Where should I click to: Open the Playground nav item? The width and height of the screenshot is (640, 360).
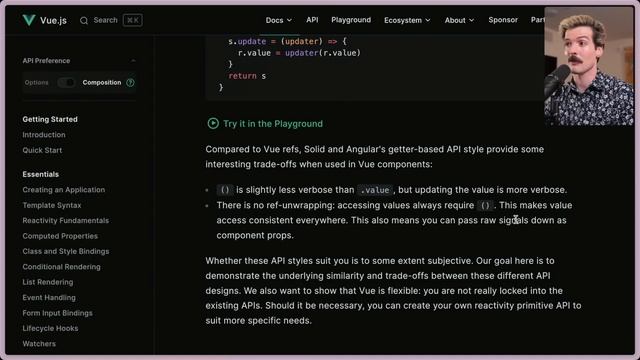351,20
